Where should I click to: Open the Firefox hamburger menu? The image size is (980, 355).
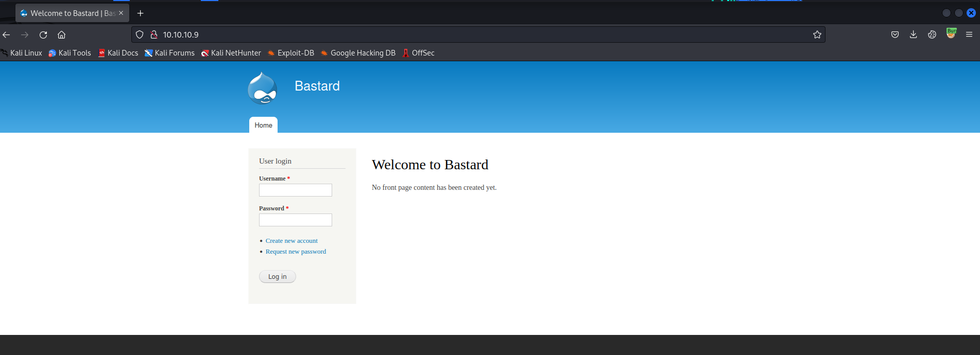(969, 34)
